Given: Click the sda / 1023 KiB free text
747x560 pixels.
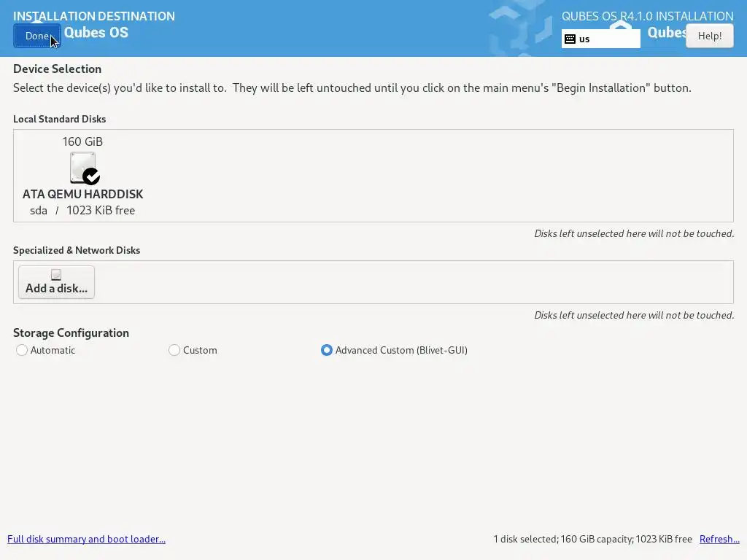Looking at the screenshot, I should coord(82,211).
